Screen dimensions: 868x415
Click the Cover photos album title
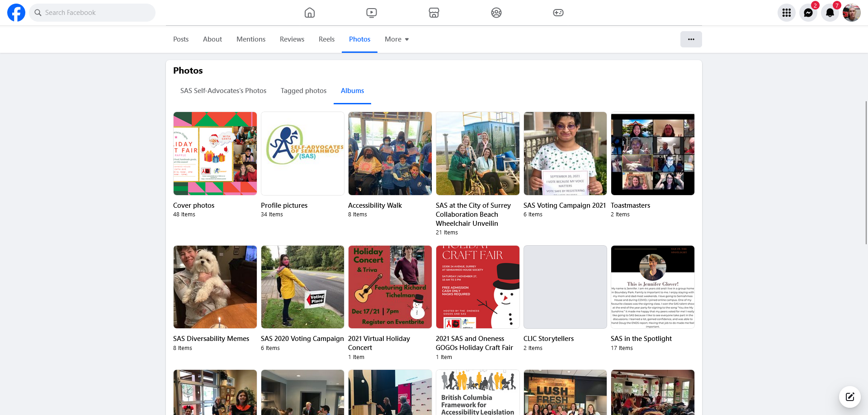193,205
